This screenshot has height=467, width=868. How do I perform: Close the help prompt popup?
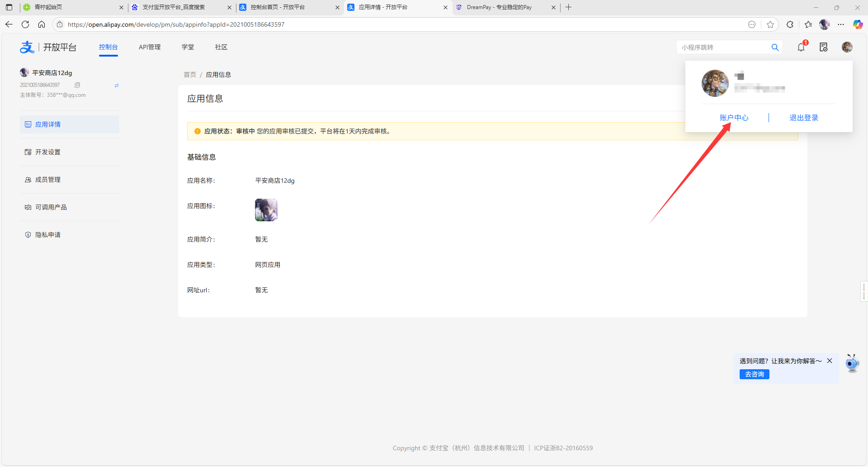click(x=830, y=361)
